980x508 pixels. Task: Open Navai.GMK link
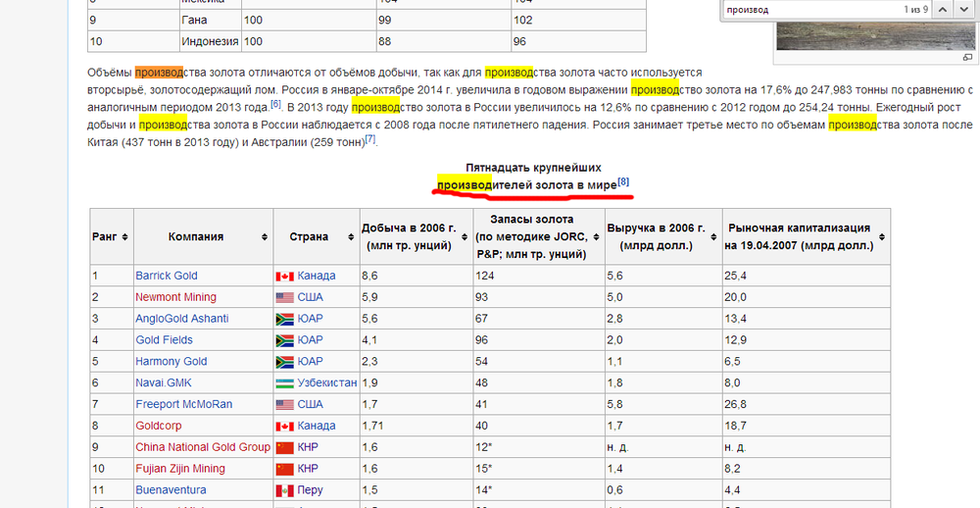162,382
